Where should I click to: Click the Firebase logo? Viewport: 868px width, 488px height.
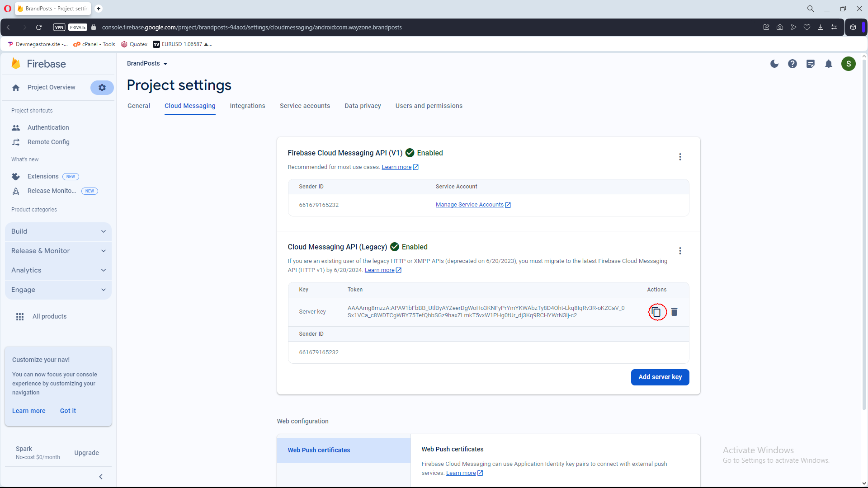click(x=39, y=64)
